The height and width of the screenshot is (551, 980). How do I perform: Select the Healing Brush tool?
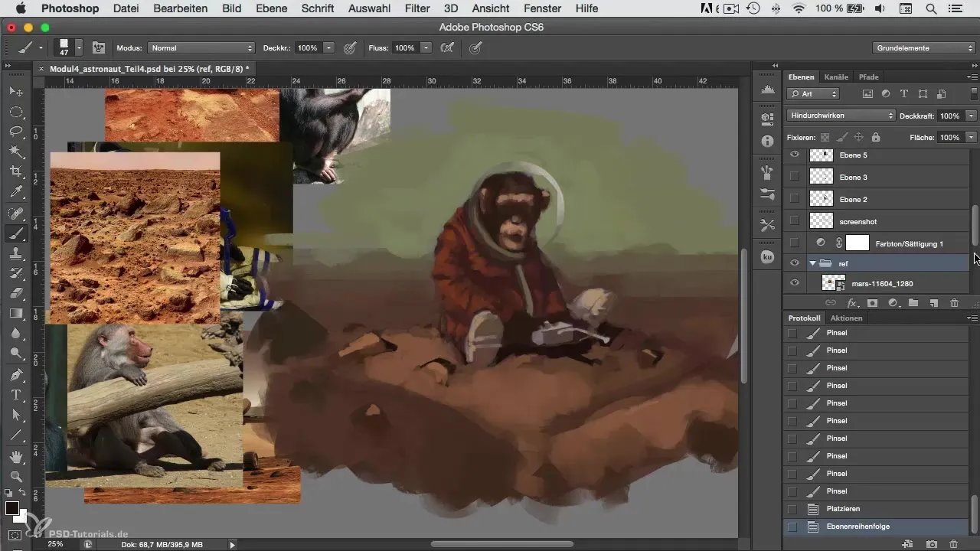click(15, 214)
